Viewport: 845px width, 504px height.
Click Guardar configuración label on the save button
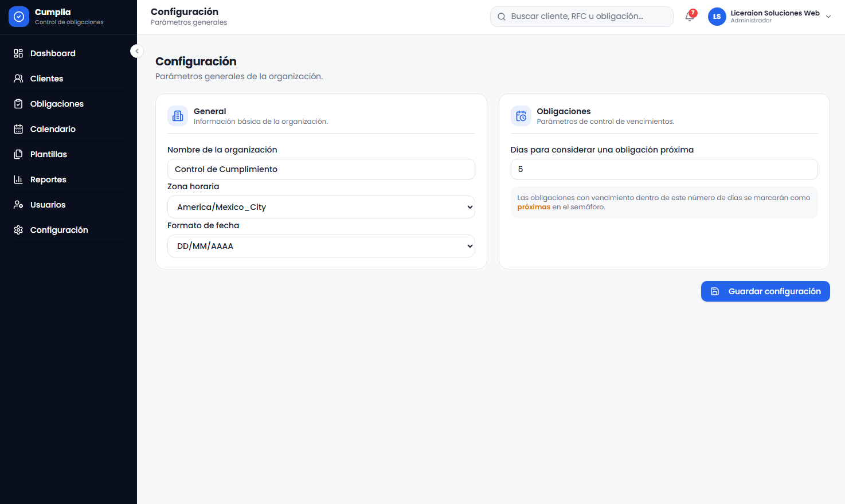(774, 291)
